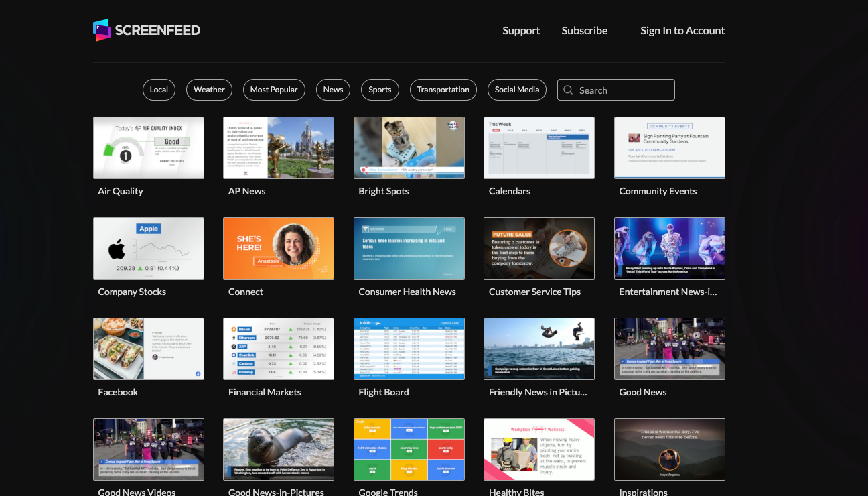
Task: Open the Flight Board thumbnail
Action: 409,349
